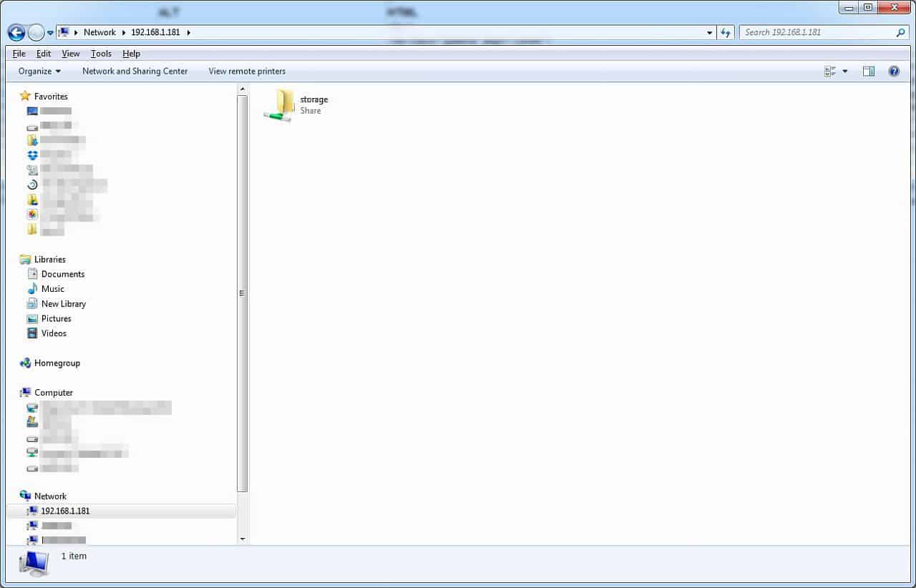Toggle the preview pane icon
The height and width of the screenshot is (588, 916).
coord(868,72)
